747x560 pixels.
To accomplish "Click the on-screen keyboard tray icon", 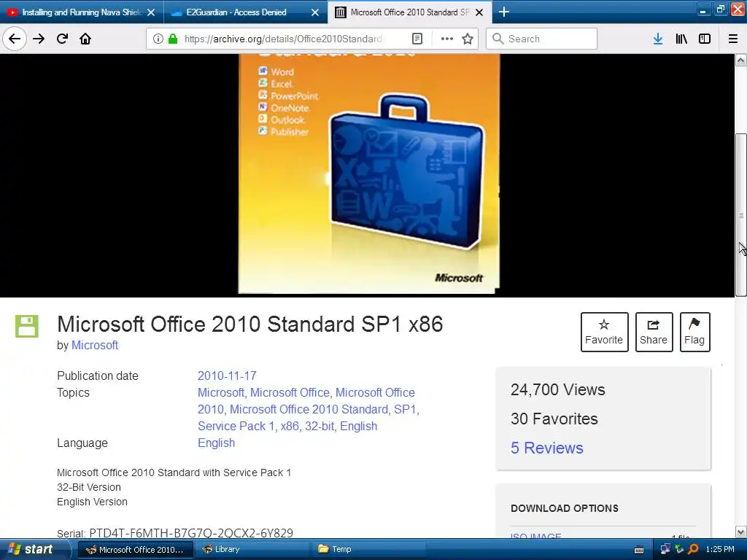I will pyautogui.click(x=639, y=550).
